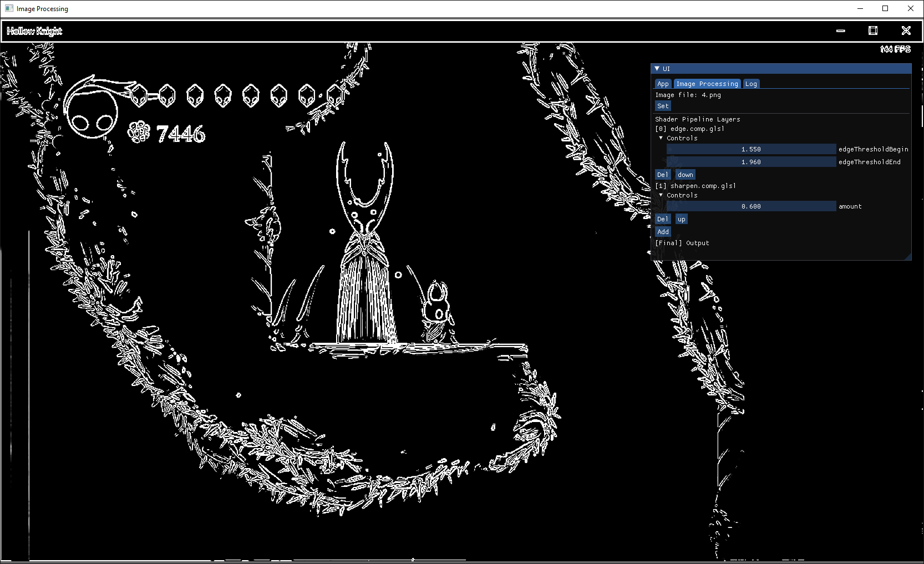Click the first health mask icon

139,95
